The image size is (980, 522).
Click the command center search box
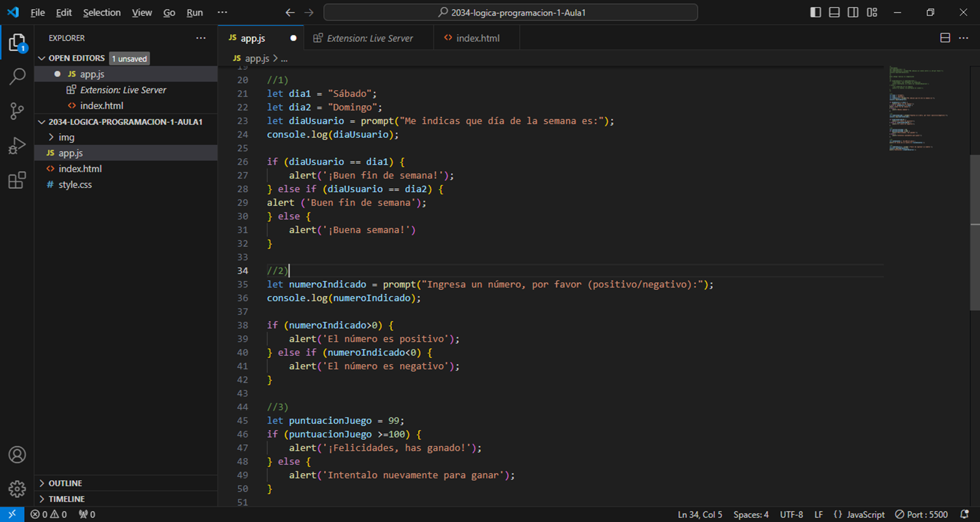pyautogui.click(x=511, y=12)
